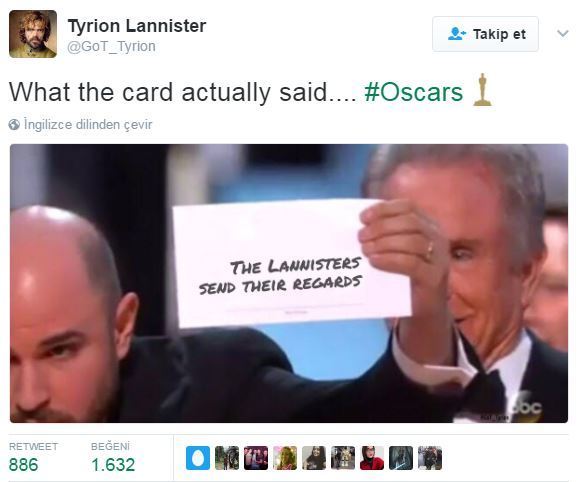582x482 pixels.
Task: Open the Tyrion Lannister display name
Action: (137, 26)
